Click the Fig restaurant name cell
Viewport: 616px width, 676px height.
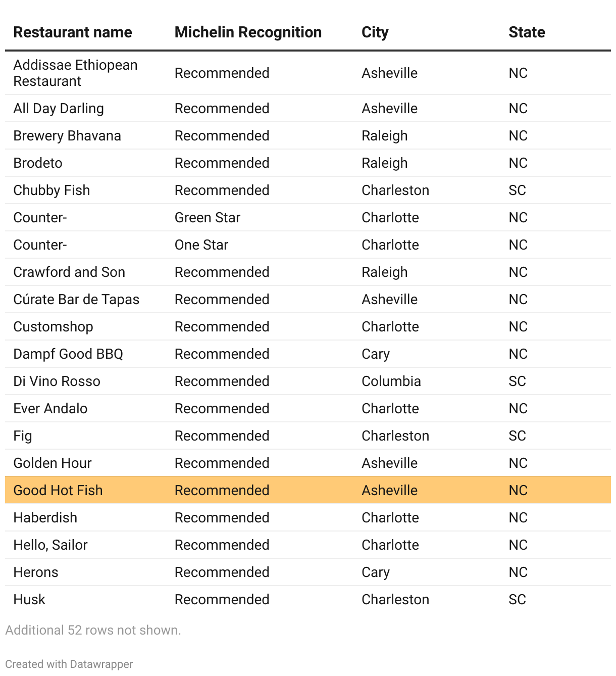click(x=23, y=436)
